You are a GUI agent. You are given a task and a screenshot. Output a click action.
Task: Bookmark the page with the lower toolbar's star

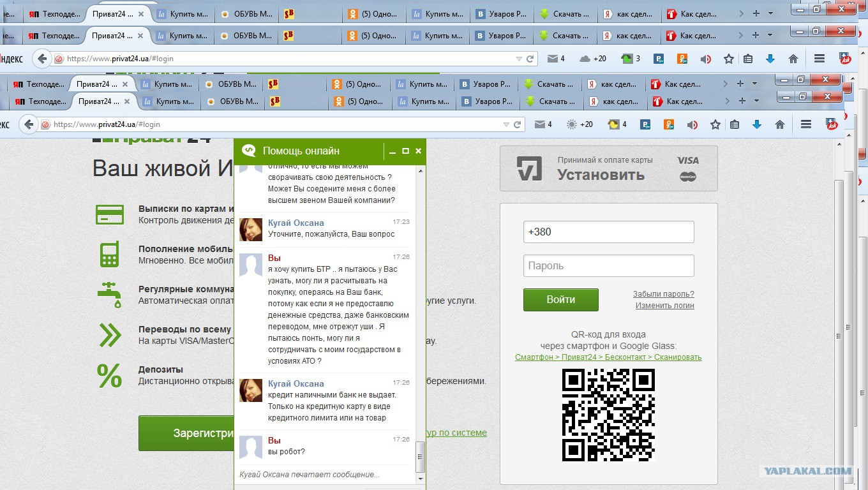(x=715, y=124)
